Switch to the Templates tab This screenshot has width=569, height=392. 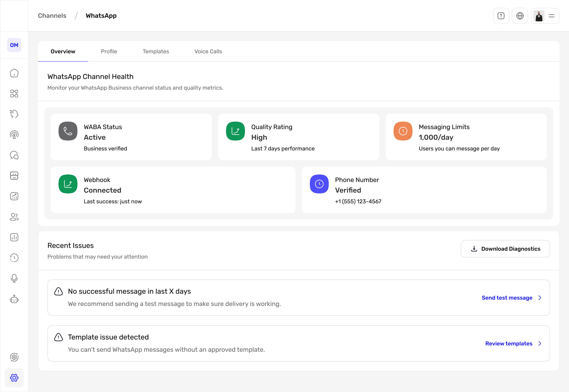pyautogui.click(x=156, y=51)
